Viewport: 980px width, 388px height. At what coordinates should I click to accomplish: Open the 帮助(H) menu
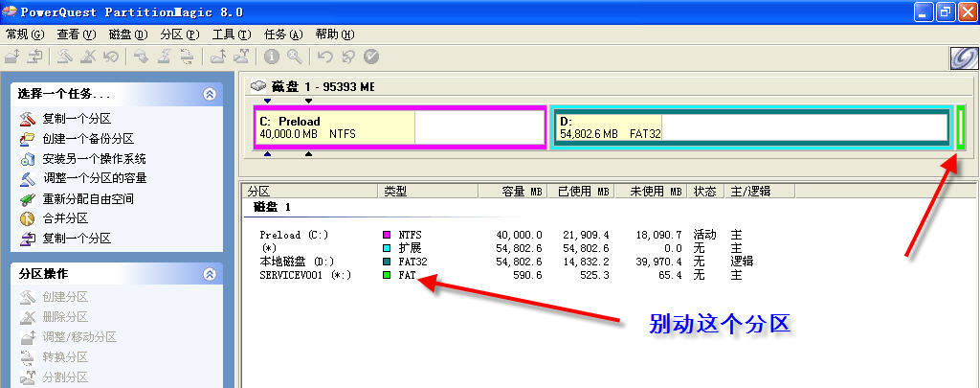[x=335, y=34]
